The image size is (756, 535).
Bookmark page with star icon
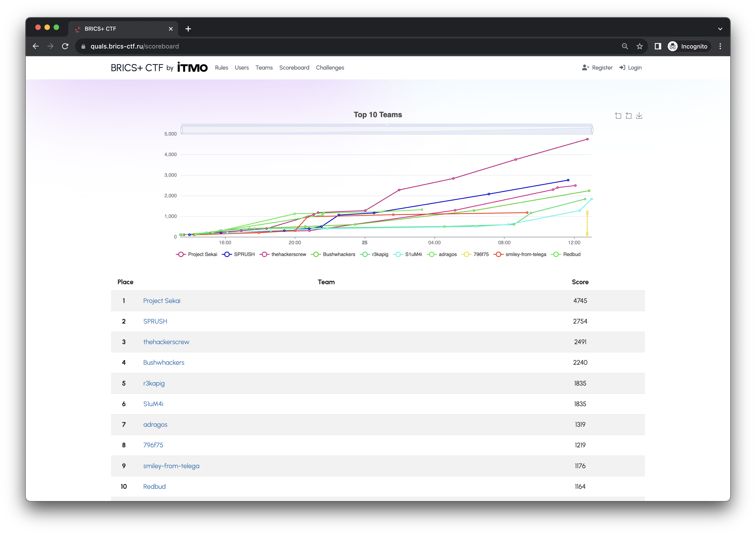tap(640, 46)
